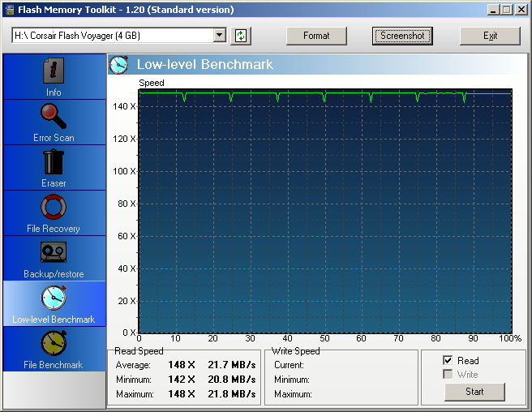Select Low-level Benchmark stopwatch in sidebar

54,298
